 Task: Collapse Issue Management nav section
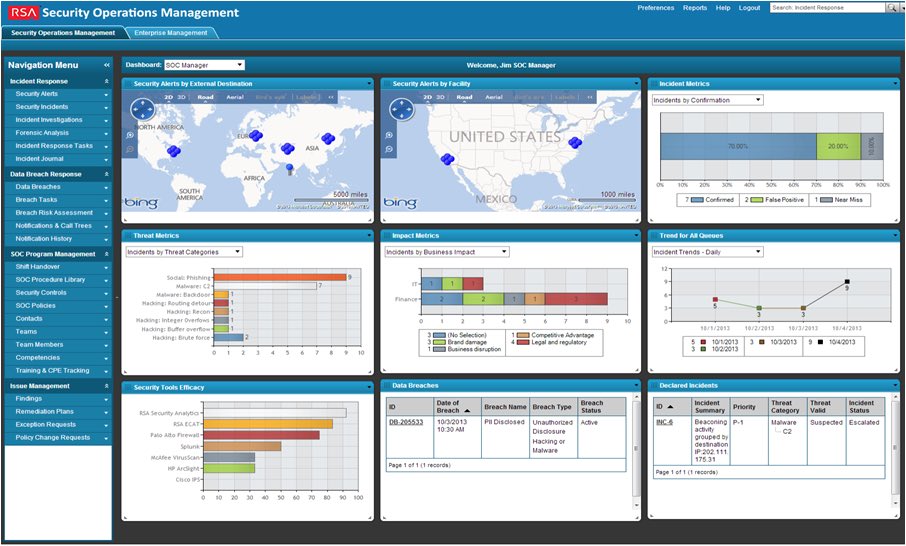pos(106,386)
